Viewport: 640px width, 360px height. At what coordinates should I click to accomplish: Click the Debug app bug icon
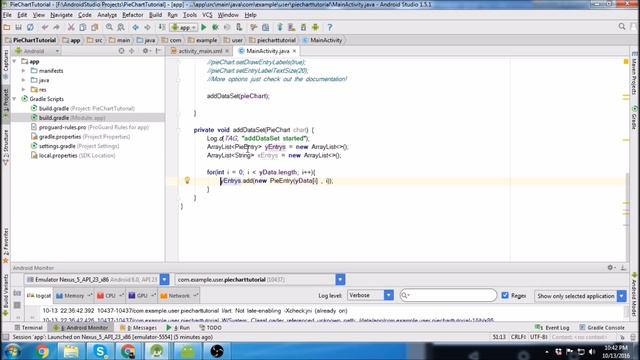[x=215, y=27]
